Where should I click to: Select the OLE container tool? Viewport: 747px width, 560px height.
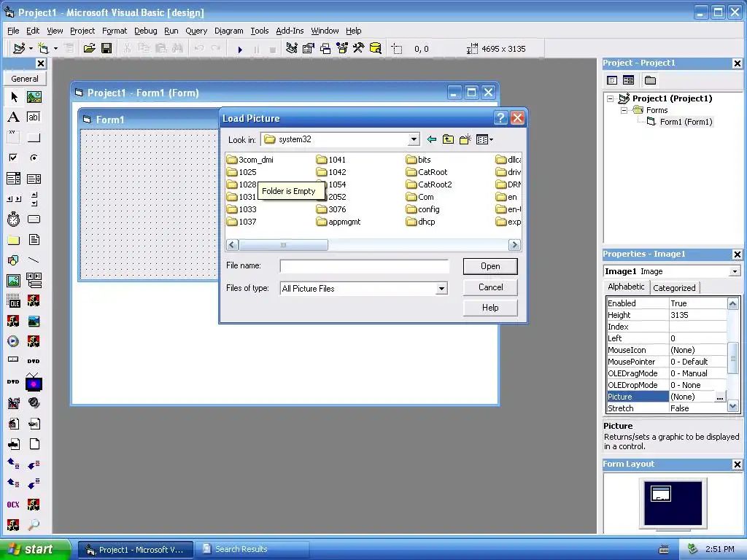(13, 301)
